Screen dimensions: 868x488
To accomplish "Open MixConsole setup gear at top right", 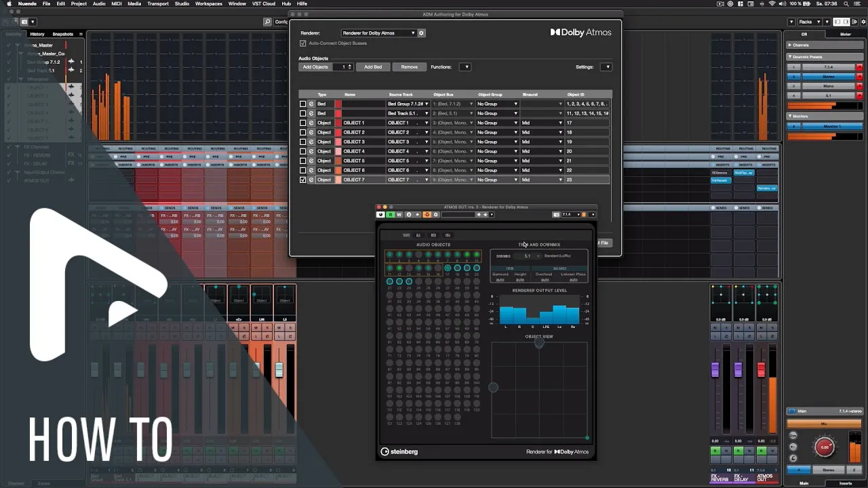I will pos(863,22).
